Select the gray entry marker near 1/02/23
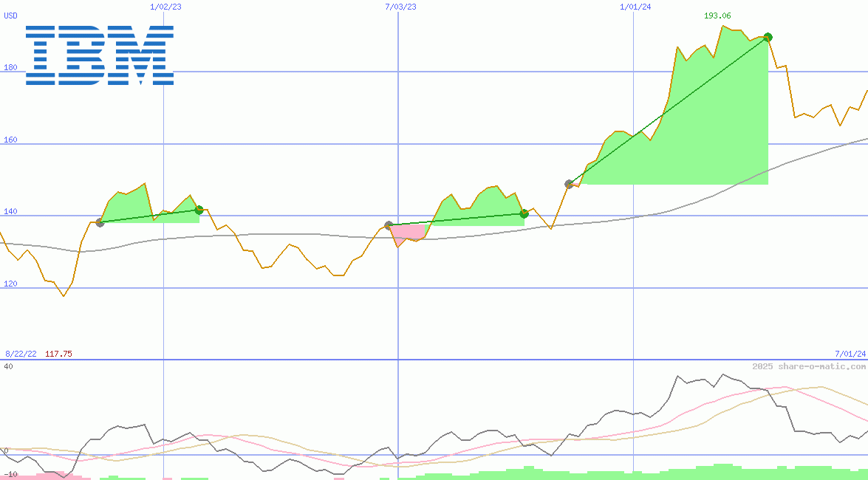The image size is (868, 480). [x=100, y=222]
